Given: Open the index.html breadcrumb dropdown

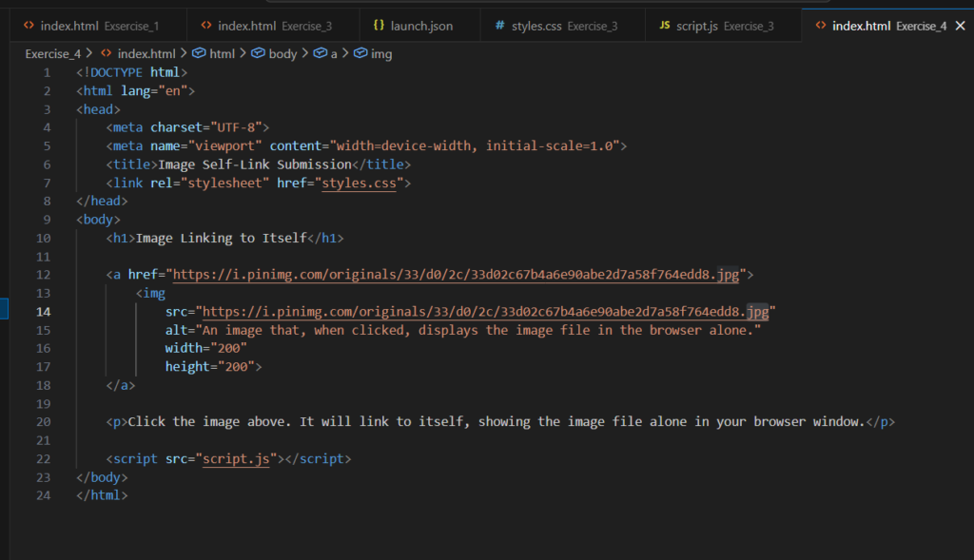Looking at the screenshot, I should (146, 54).
